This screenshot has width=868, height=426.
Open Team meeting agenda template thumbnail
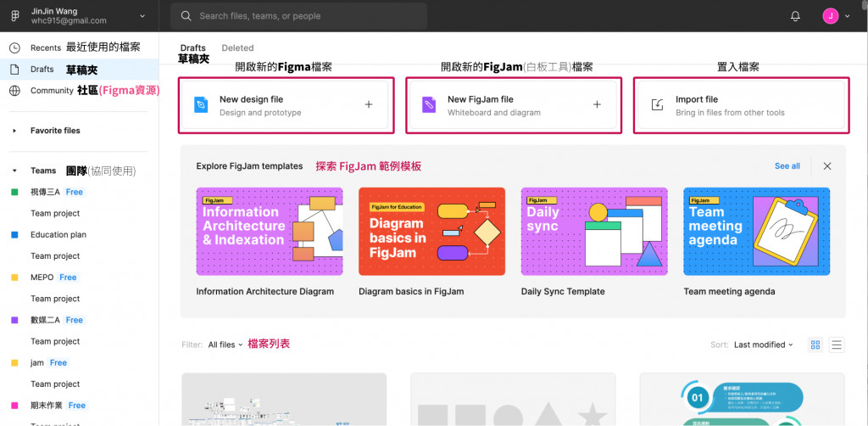757,231
